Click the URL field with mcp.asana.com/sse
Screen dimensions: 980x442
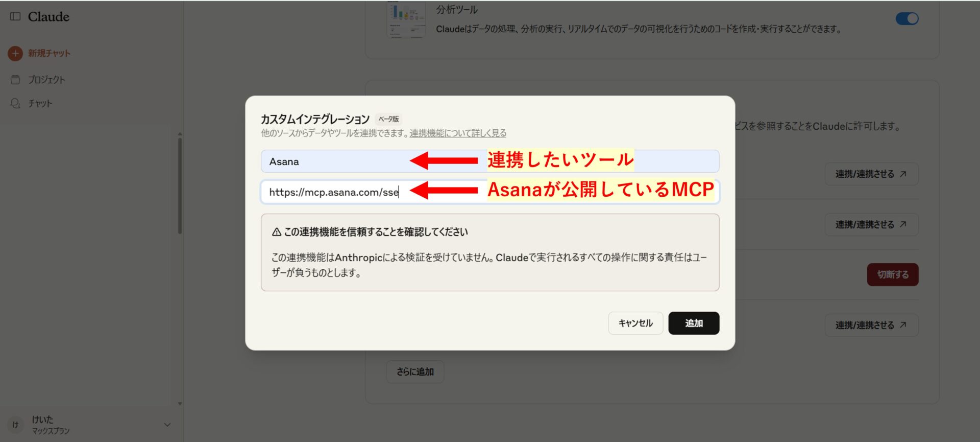pos(490,192)
